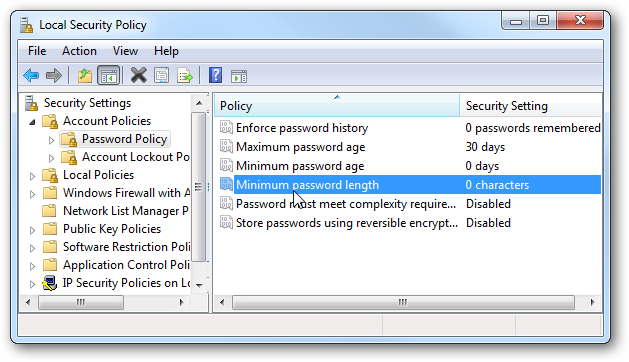Expand the Local Policies node
The width and height of the screenshot is (629, 362).
coord(32,176)
